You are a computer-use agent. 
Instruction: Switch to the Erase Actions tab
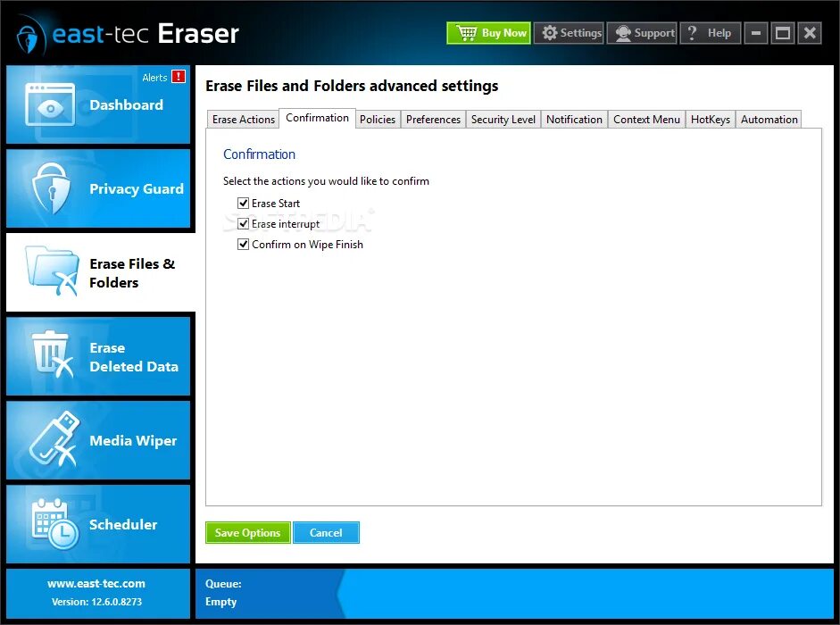[243, 120]
